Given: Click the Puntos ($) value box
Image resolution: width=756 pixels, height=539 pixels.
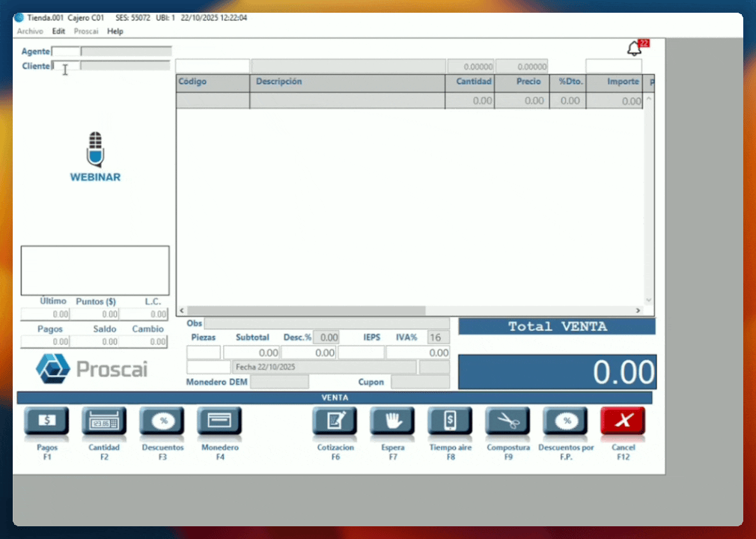Looking at the screenshot, I should pyautogui.click(x=94, y=314).
